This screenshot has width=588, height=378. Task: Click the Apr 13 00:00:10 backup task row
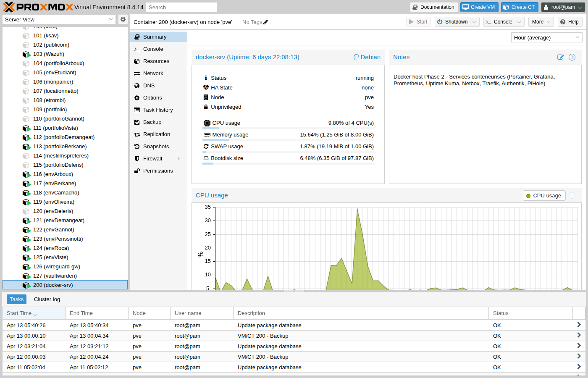(294, 336)
